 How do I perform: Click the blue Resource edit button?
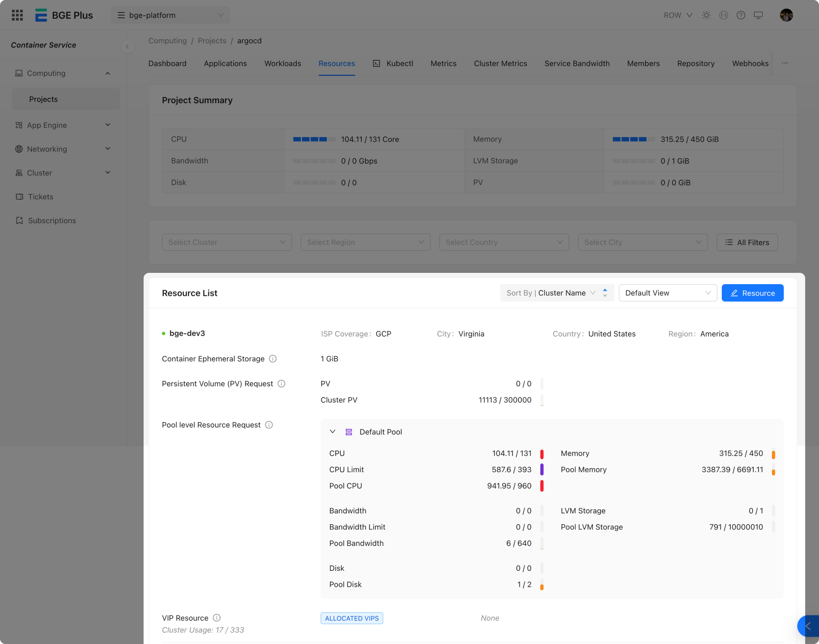tap(752, 293)
